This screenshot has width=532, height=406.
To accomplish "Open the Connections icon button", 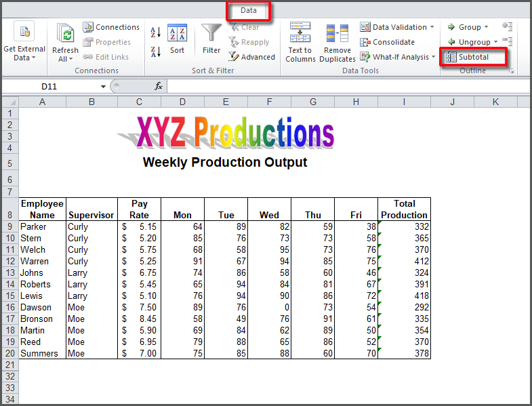I will (x=88, y=27).
